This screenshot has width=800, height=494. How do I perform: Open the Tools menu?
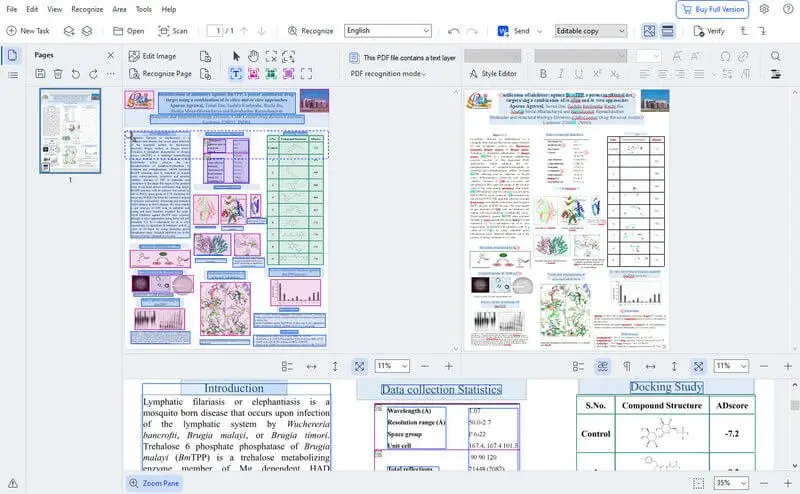pyautogui.click(x=144, y=9)
